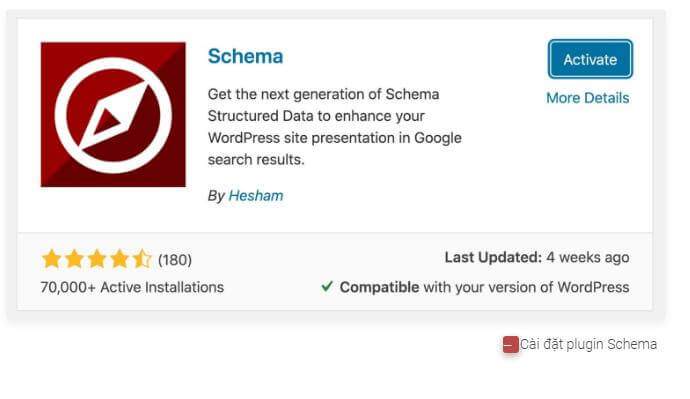This screenshot has width=690, height=399.
Task: Click the 'Cài đặt plugin Schema' caption
Action: 588,344
